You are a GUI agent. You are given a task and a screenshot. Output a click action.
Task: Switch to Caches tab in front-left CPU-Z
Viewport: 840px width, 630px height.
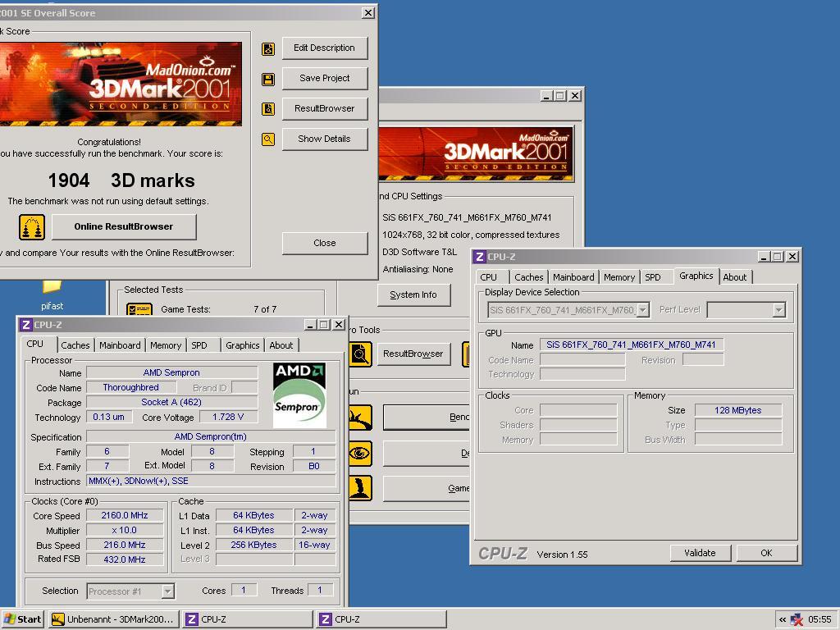tap(75, 345)
